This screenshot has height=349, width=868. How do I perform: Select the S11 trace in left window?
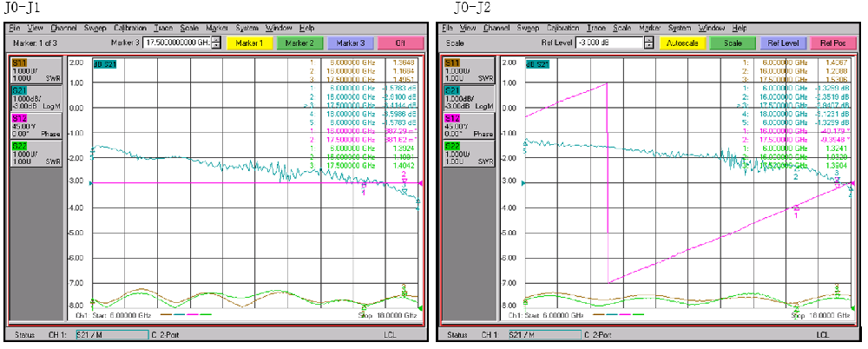click(35, 70)
